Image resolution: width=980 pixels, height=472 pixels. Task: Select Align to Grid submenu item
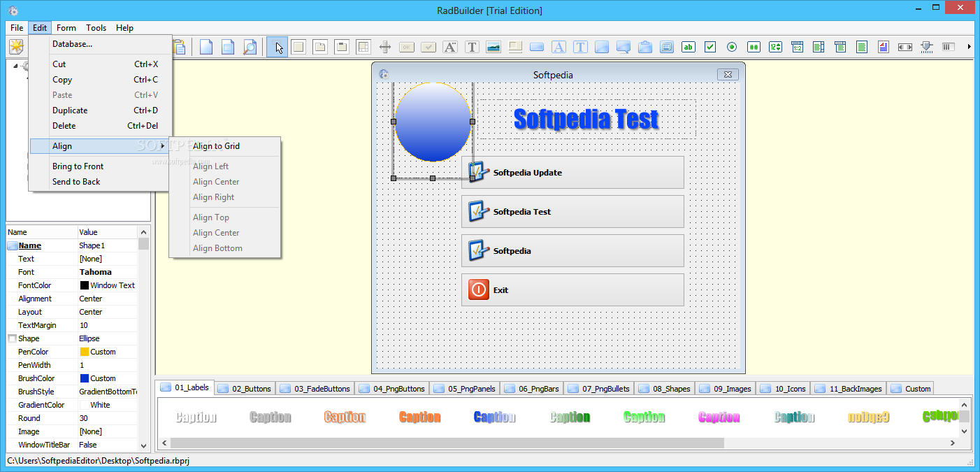[225, 146]
